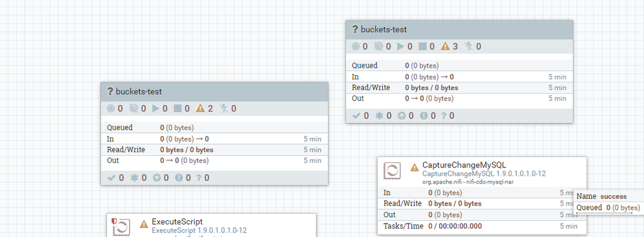This screenshot has height=237, width=644.
Task: Click stale up-arrow icon in buckets-test with 2 invalid
Action: click(157, 178)
